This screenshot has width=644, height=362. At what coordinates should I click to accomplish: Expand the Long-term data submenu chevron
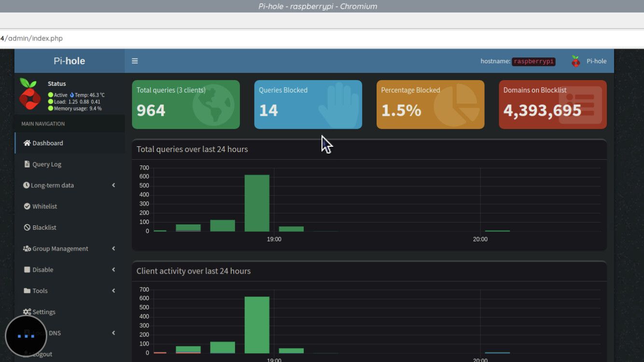pyautogui.click(x=113, y=185)
